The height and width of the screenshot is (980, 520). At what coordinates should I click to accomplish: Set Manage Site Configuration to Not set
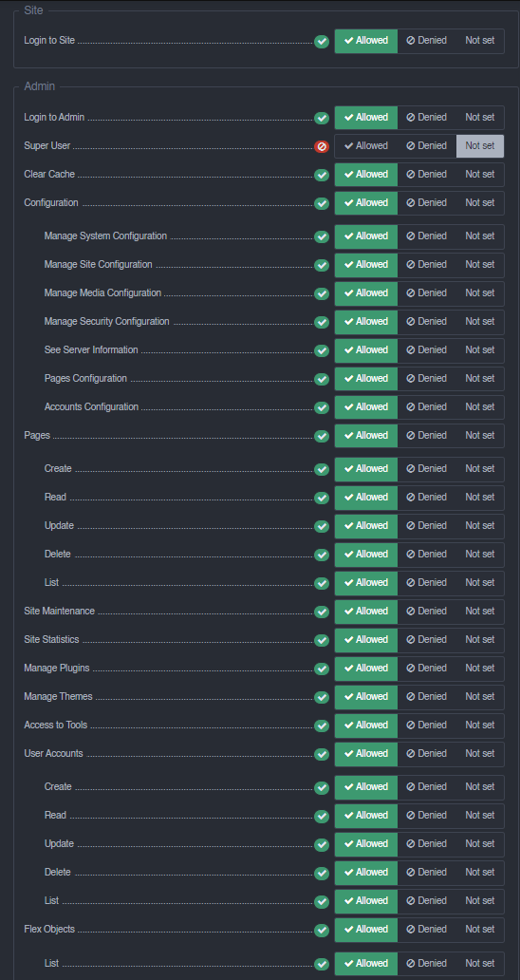tap(479, 264)
